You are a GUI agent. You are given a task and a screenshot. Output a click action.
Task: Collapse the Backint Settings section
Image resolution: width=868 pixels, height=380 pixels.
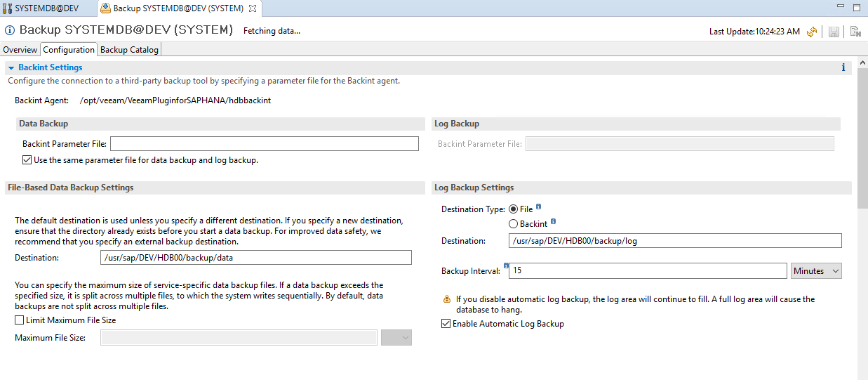11,68
